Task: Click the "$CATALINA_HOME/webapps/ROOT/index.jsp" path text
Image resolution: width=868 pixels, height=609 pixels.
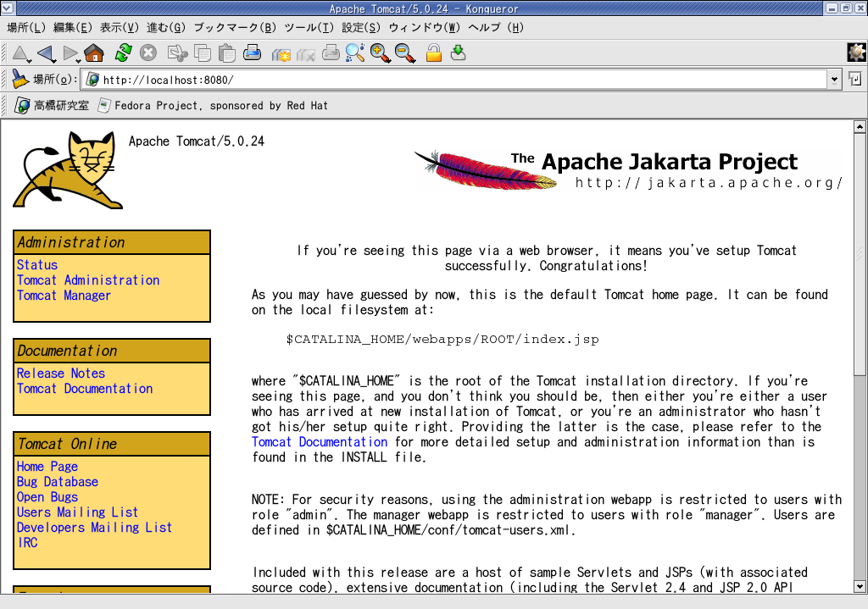Action: pyautogui.click(x=442, y=339)
